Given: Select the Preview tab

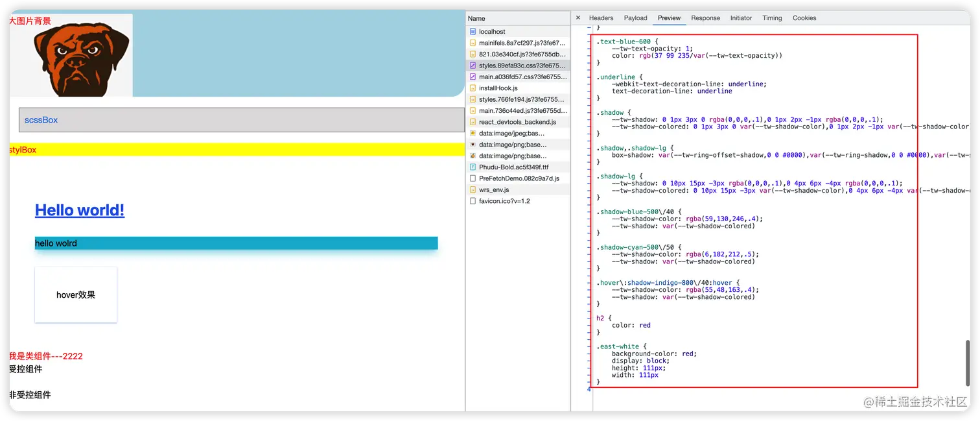Looking at the screenshot, I should click(670, 18).
